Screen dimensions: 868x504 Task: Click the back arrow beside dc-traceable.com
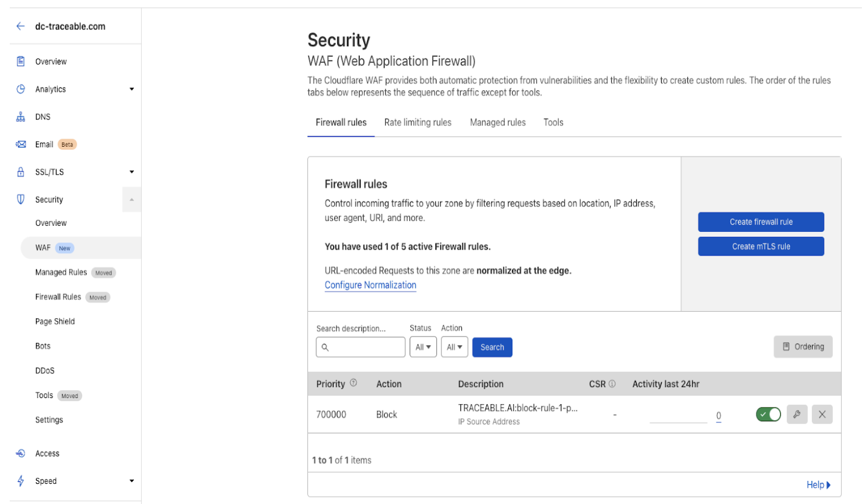coord(21,26)
